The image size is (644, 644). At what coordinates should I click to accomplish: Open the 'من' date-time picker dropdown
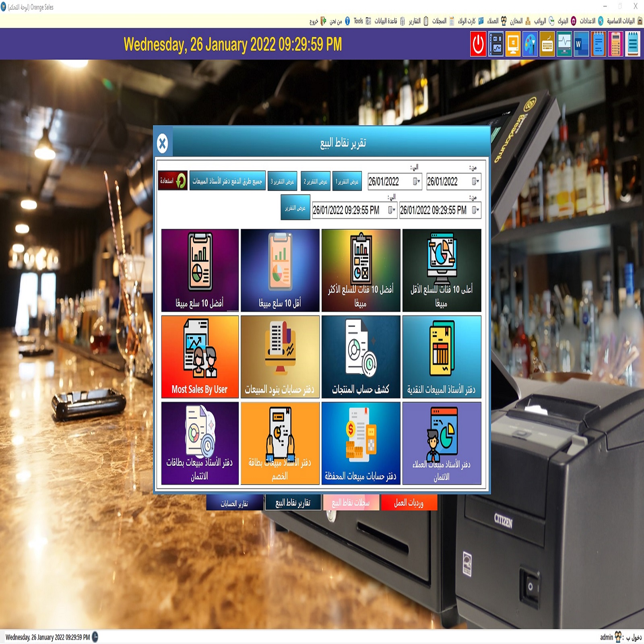coord(475,210)
